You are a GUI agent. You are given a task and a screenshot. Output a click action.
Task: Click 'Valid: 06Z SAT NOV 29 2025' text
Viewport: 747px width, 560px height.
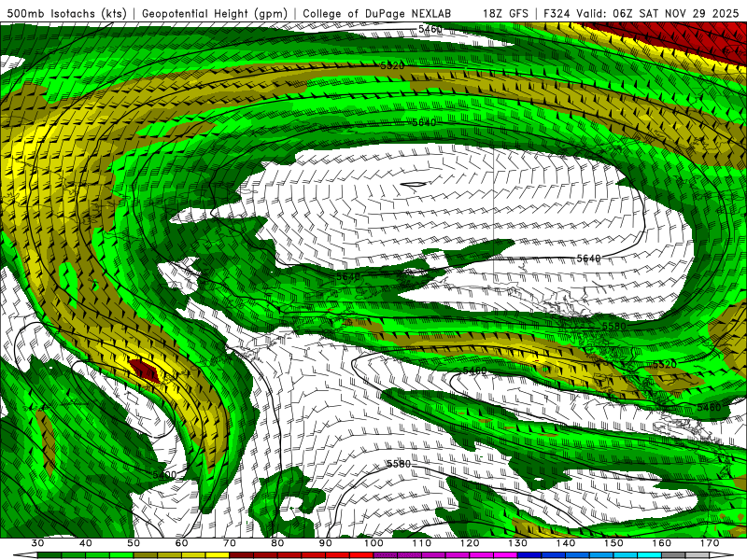[x=657, y=13]
